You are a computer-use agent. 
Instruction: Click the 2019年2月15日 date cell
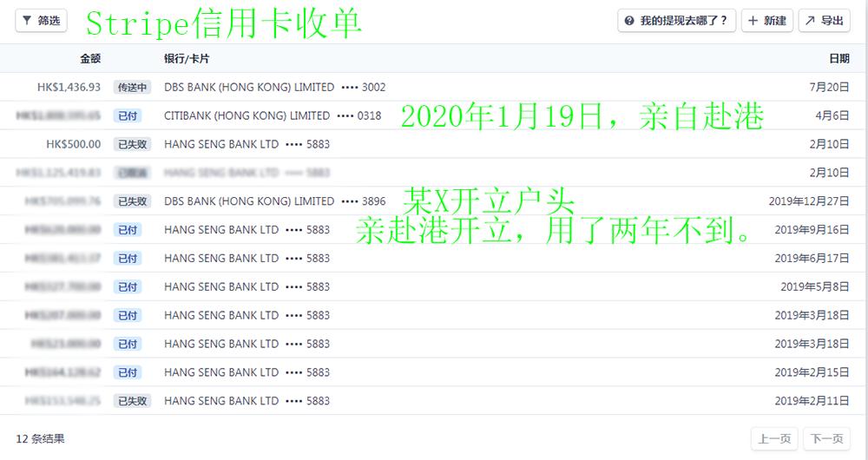(812, 372)
